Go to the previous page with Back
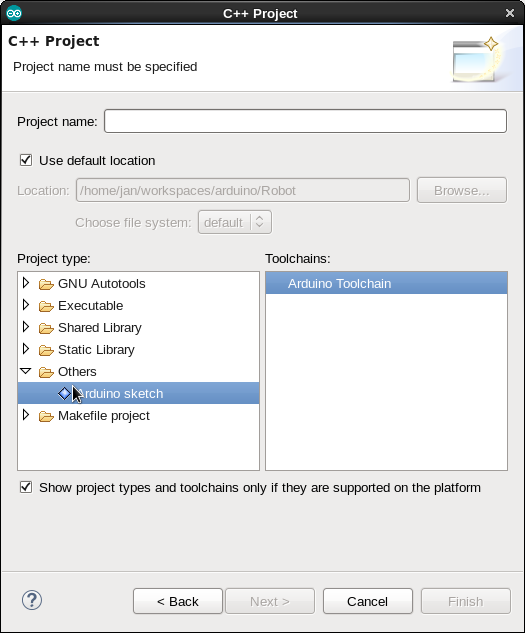 [x=178, y=601]
